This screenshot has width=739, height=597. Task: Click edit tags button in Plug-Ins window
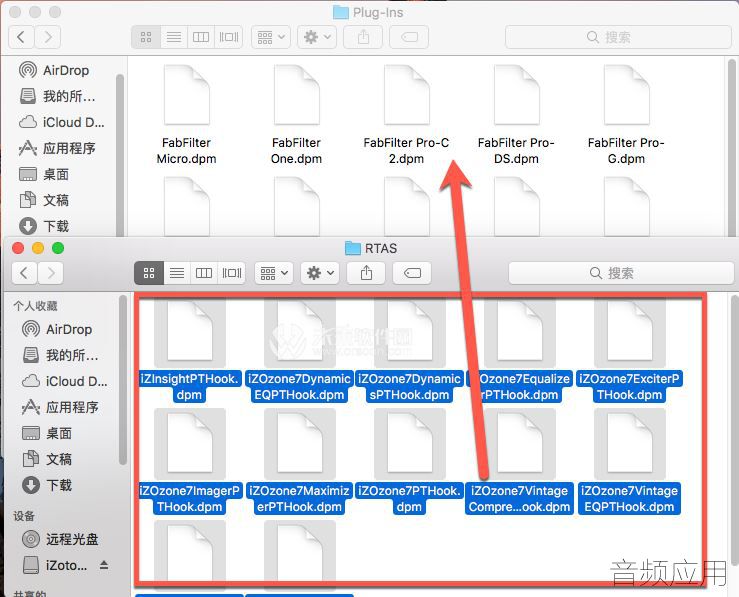coord(409,37)
